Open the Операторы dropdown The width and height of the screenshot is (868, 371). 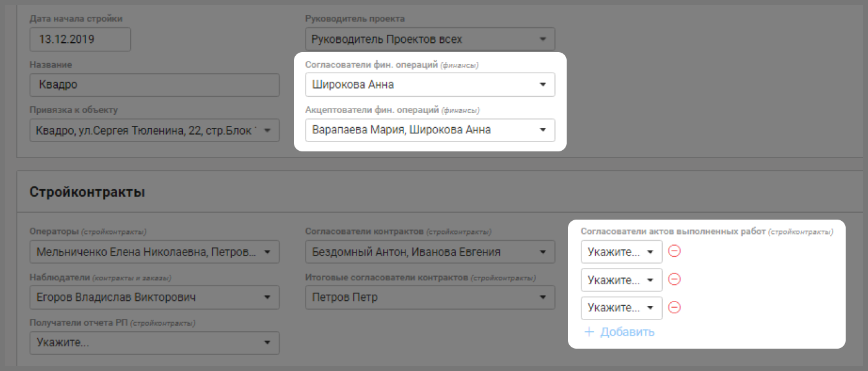coord(154,252)
